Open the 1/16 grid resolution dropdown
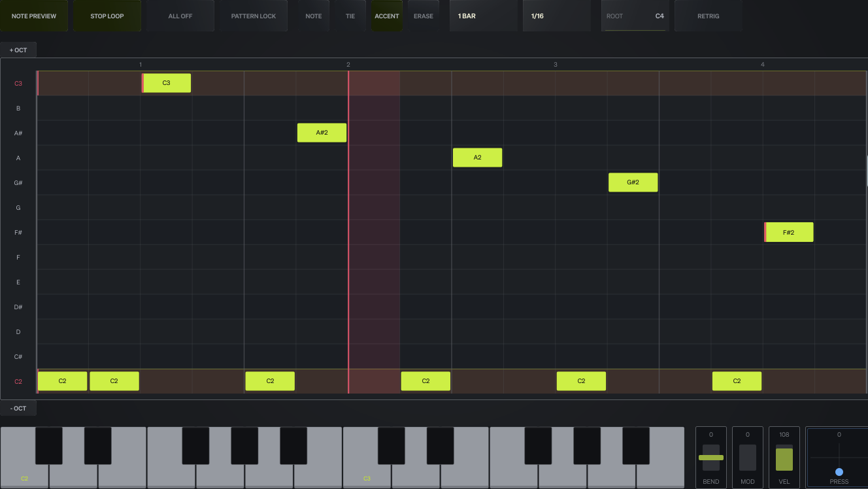The height and width of the screenshot is (489, 868). (557, 16)
